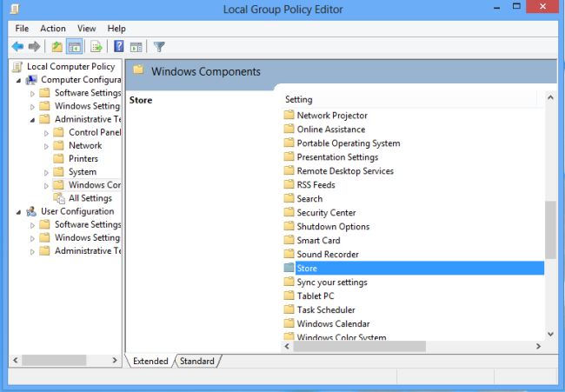
Task: Select Presentation Settings entry
Action: tap(337, 157)
